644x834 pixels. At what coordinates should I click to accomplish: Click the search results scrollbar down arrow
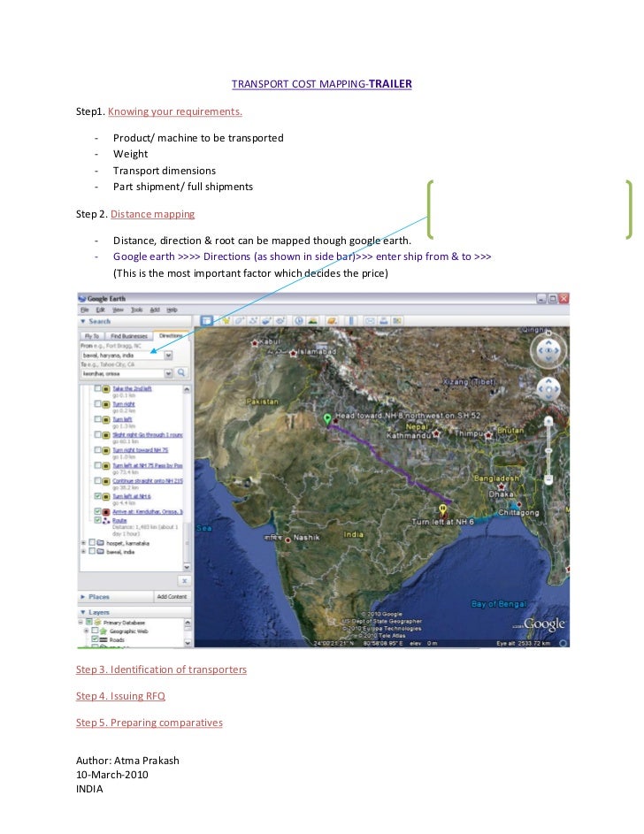(187, 567)
